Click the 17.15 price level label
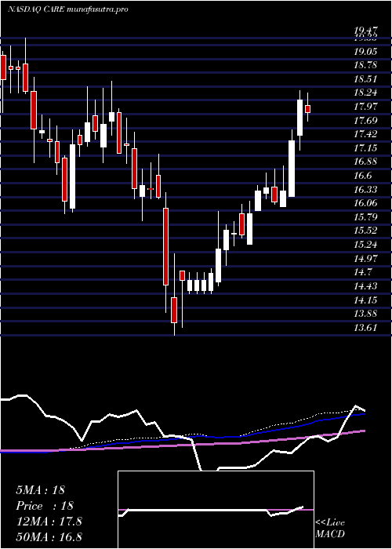The width and height of the screenshot is (392, 549). click(x=365, y=148)
